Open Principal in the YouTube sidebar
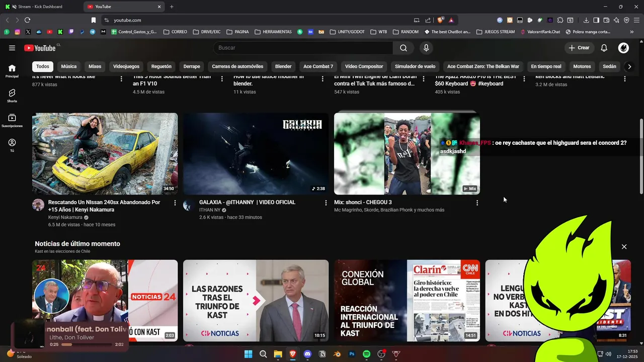The width and height of the screenshot is (644, 362). coord(12,71)
